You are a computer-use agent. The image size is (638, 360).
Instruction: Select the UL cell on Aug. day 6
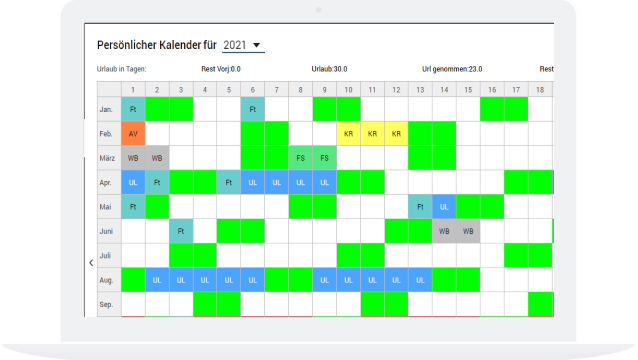point(253,280)
